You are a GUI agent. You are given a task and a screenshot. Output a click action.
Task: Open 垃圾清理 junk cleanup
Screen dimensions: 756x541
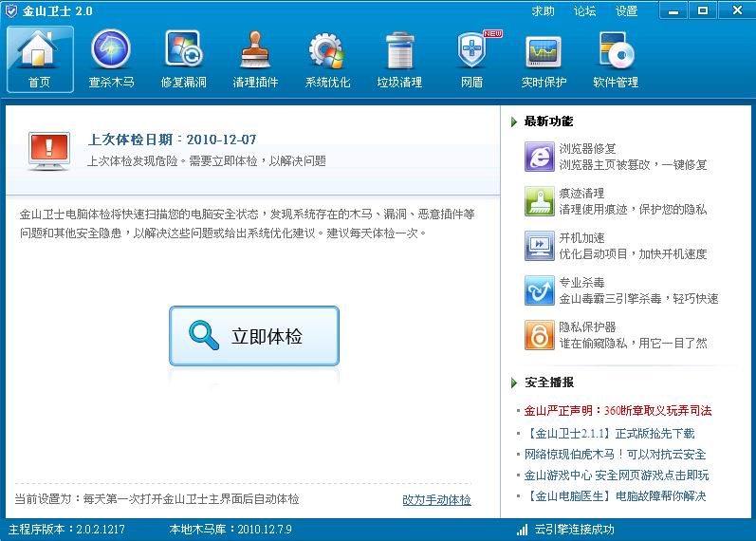coord(399,60)
